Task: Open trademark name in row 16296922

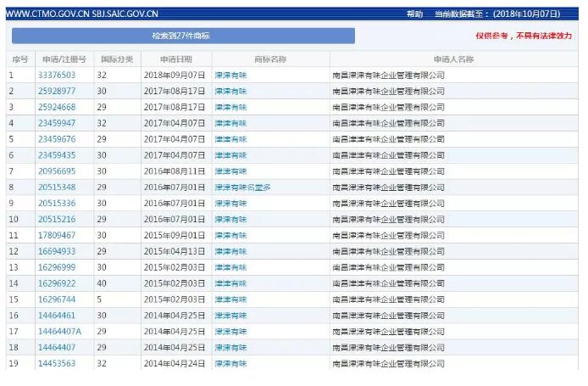Action: tap(230, 283)
